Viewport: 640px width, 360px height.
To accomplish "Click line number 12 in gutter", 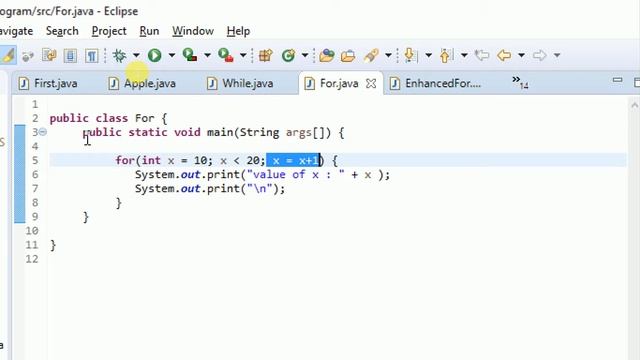I will coord(32,259).
